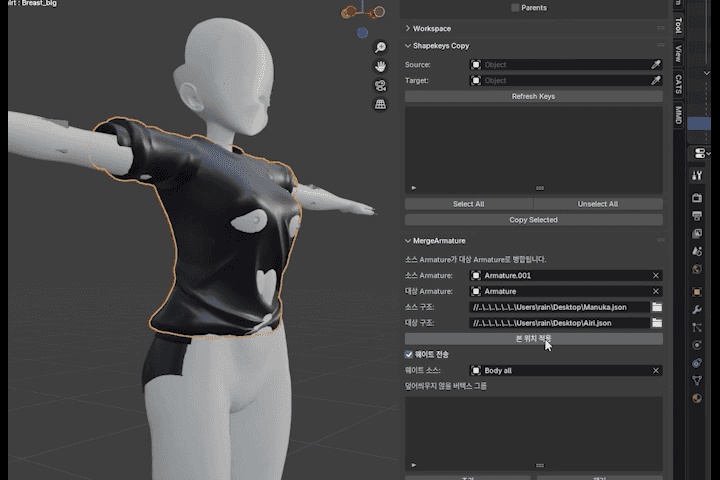Open file browser for 소스 구조 path
Image resolution: width=720 pixels, height=480 pixels.
point(657,307)
